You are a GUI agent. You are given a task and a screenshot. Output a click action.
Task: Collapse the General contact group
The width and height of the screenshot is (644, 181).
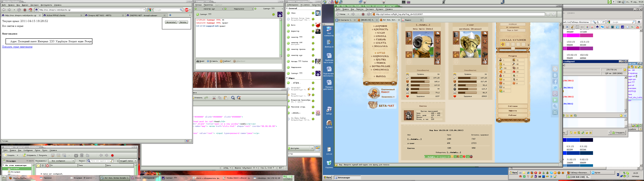(x=287, y=8)
